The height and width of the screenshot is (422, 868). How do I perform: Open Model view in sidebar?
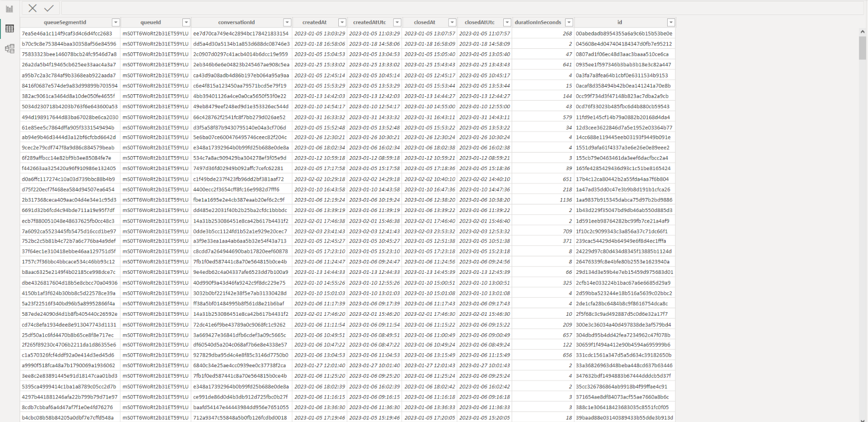[9, 48]
